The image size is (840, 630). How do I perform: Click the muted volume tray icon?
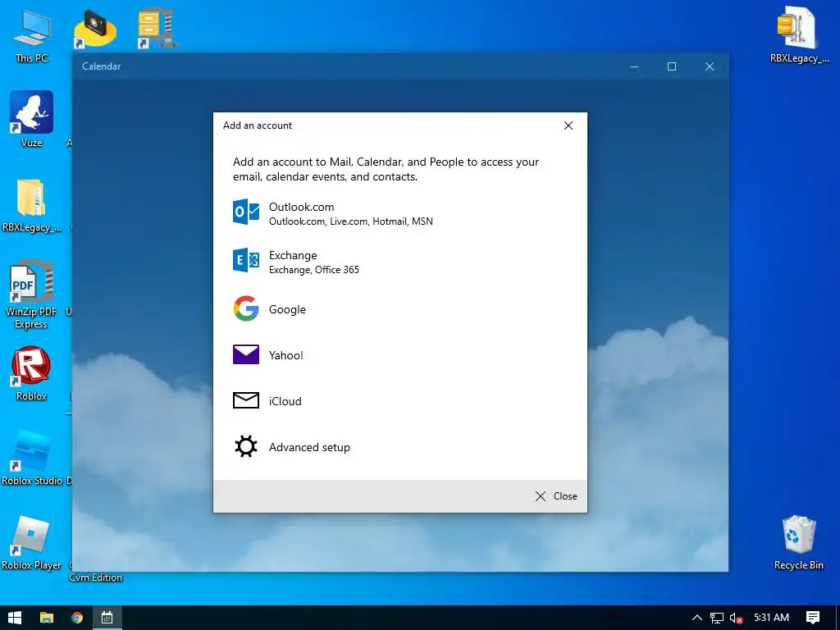click(736, 618)
